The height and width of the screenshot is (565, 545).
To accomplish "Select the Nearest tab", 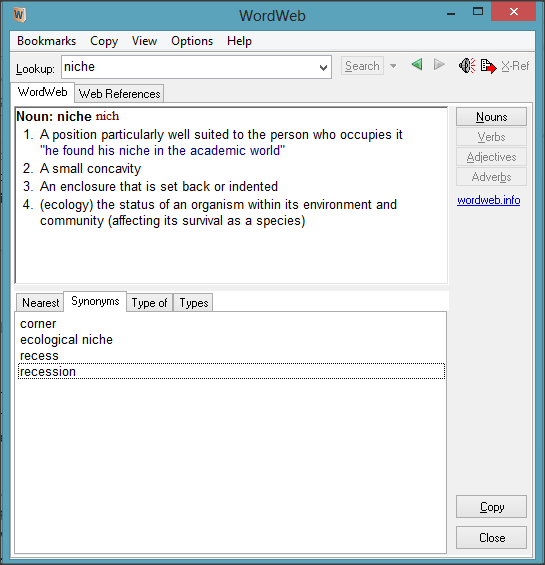I will pyautogui.click(x=40, y=303).
